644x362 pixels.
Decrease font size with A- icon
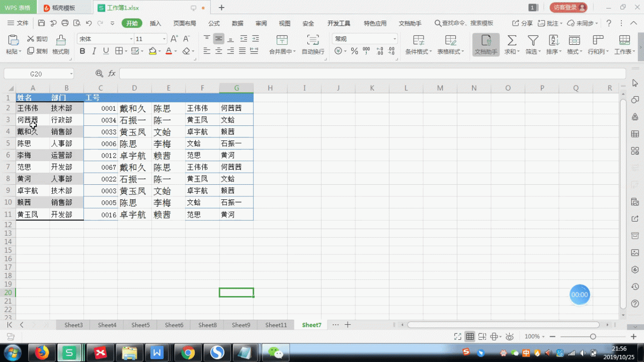(186, 39)
